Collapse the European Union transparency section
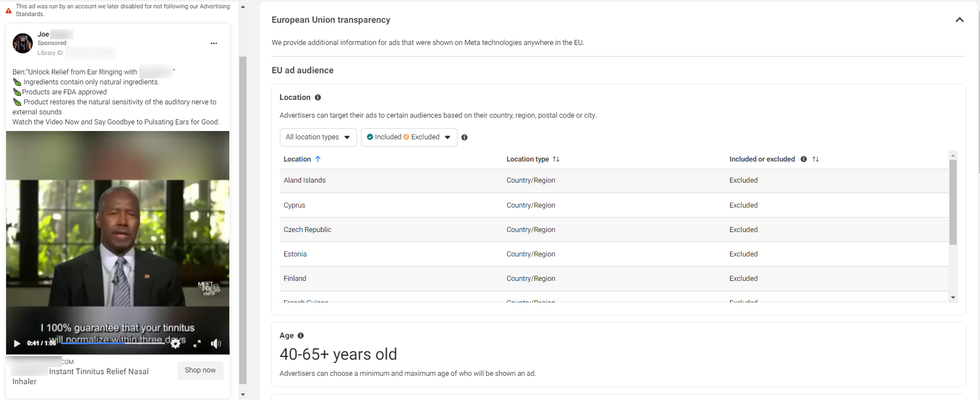The image size is (980, 403). (x=959, y=20)
